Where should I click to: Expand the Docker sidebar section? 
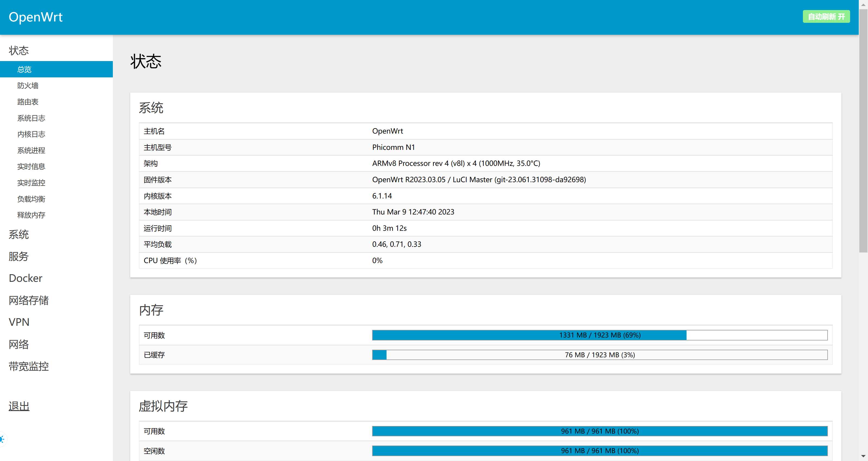point(25,278)
